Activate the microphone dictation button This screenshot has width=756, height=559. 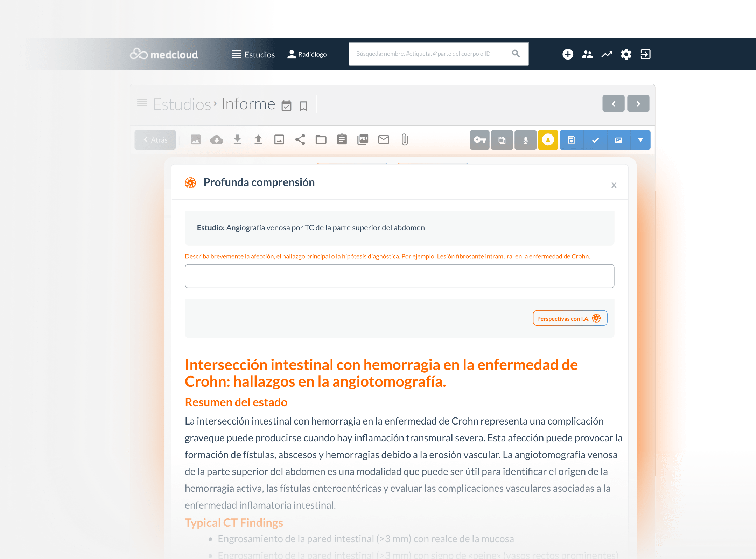[x=525, y=140]
